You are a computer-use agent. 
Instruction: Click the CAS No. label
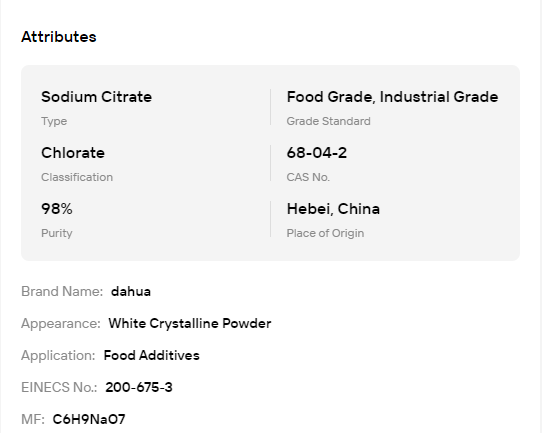pyautogui.click(x=308, y=177)
